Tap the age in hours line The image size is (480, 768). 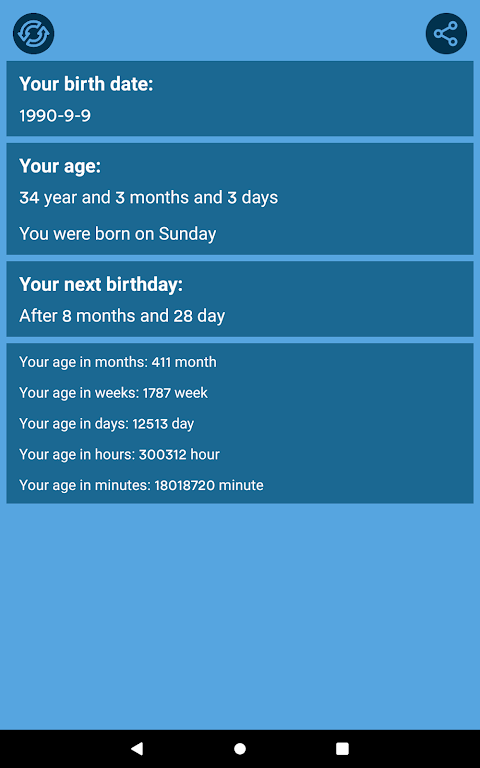(119, 455)
